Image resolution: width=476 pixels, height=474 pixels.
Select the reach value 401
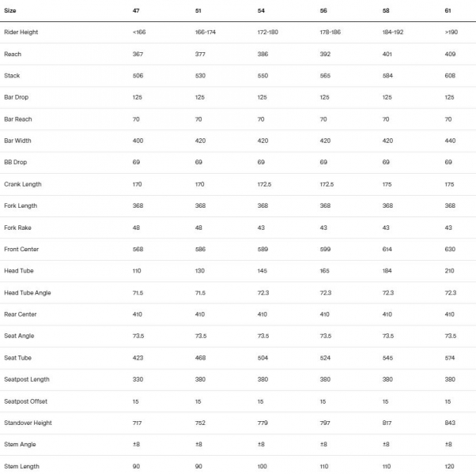pos(387,54)
